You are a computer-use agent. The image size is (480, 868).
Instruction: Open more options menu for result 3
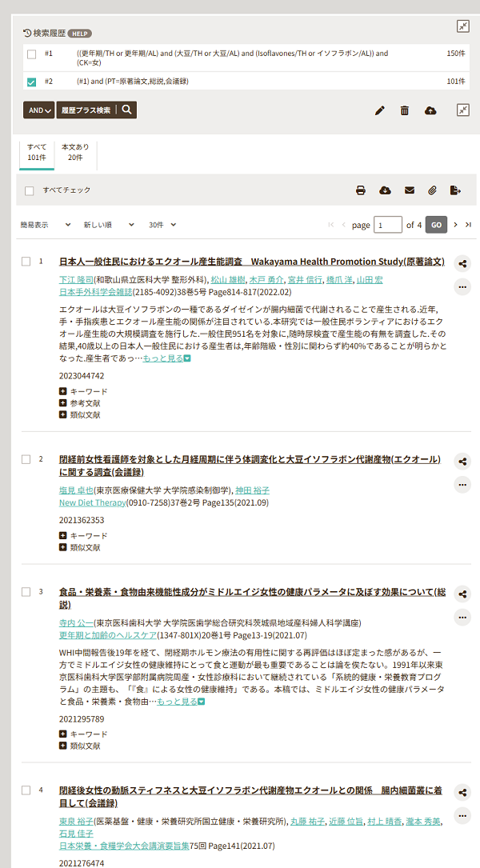coord(462,617)
